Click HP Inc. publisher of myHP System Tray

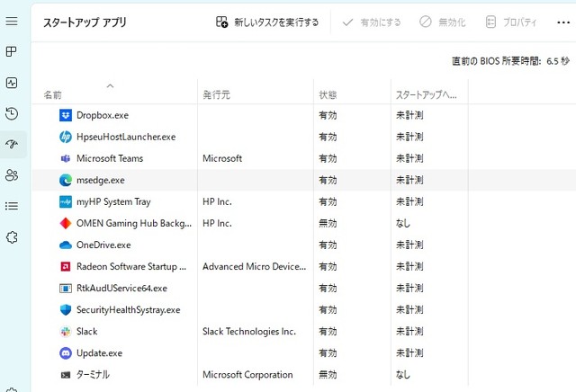tap(217, 202)
